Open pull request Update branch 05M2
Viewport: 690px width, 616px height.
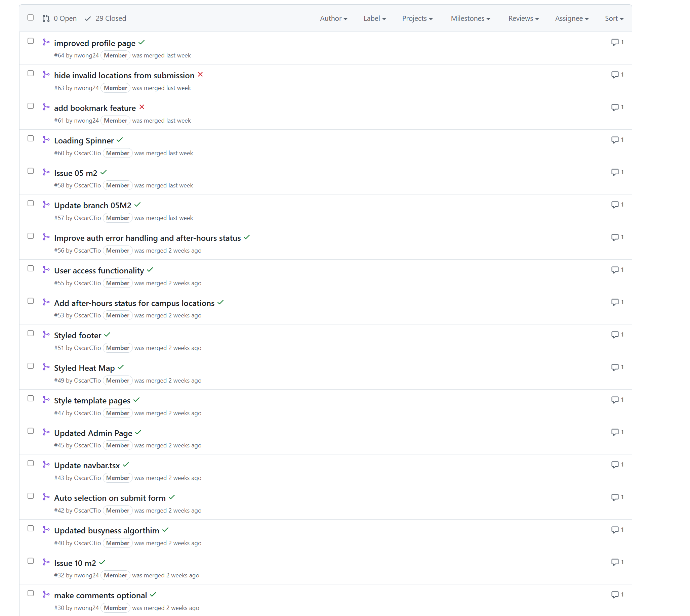pos(92,206)
